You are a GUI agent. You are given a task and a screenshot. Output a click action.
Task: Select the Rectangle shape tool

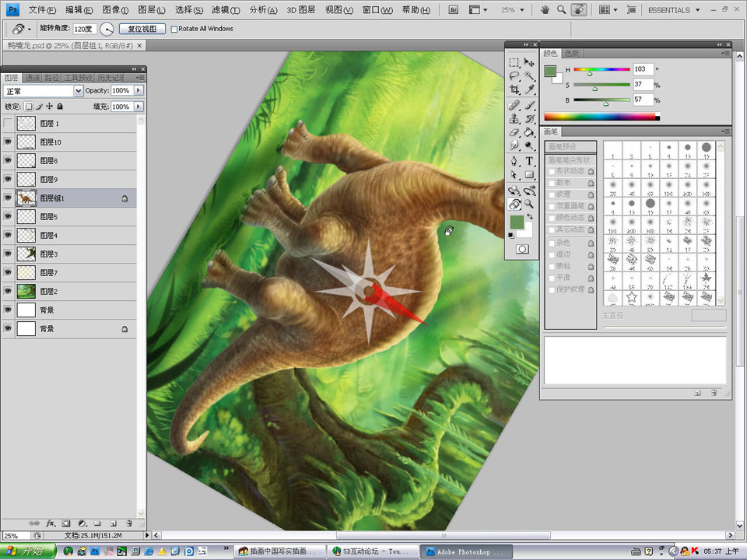[x=529, y=175]
